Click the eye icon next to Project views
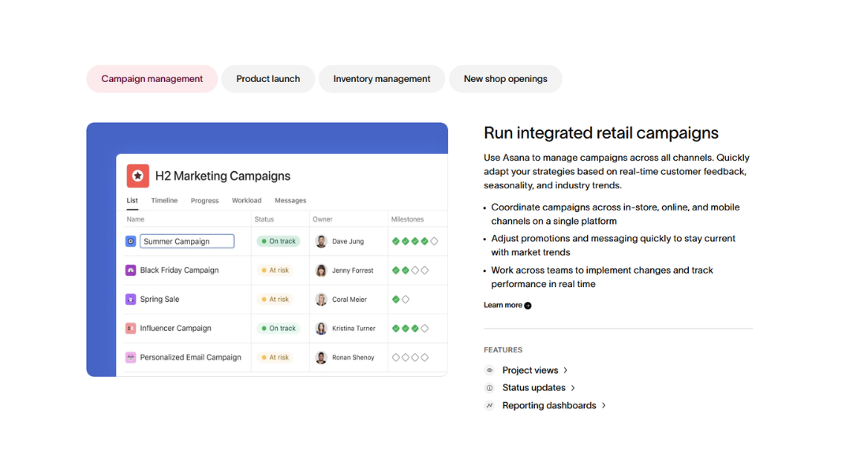 490,370
